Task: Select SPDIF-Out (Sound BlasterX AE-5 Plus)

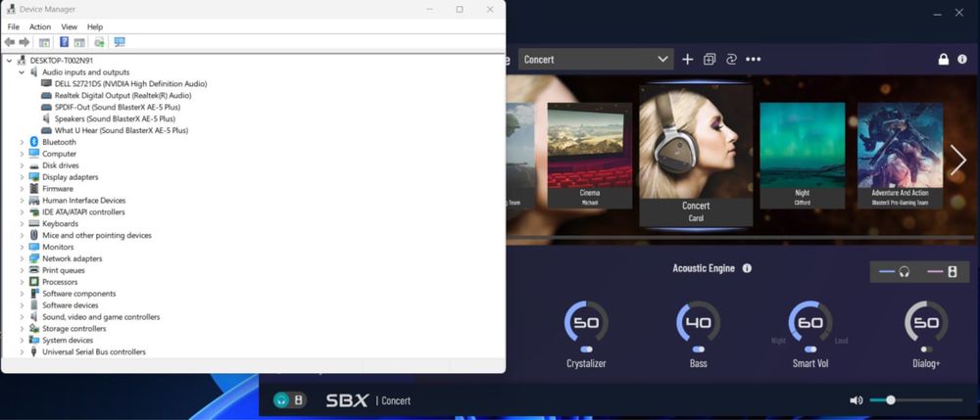Action: (x=118, y=108)
